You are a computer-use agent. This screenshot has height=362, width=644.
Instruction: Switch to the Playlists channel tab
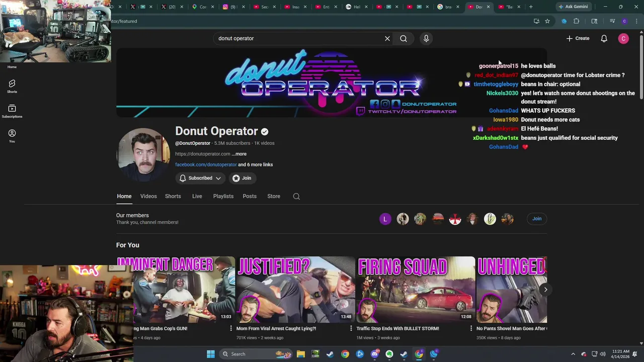[x=223, y=196]
